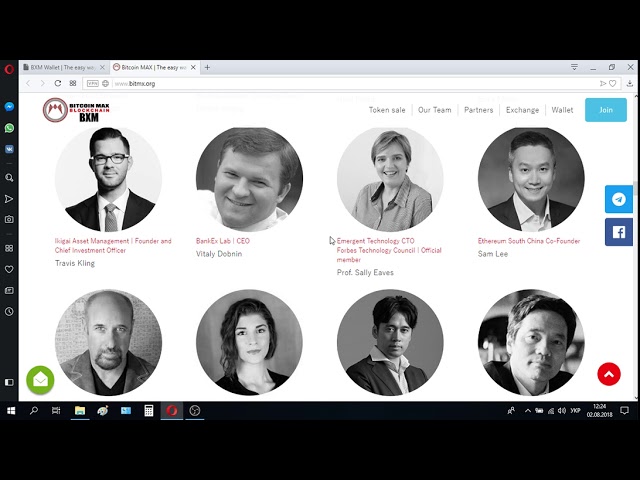
Task: Click name text Prof. Sally Eaves
Action: coord(365,273)
